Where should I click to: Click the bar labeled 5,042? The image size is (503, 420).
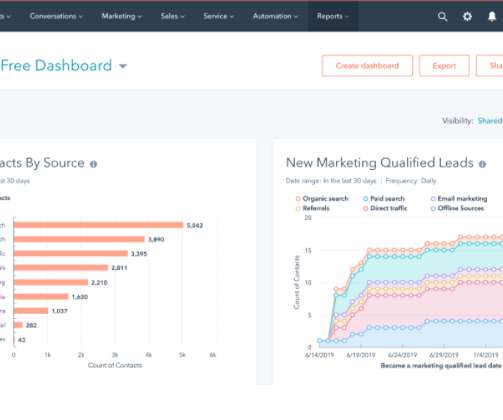99,225
